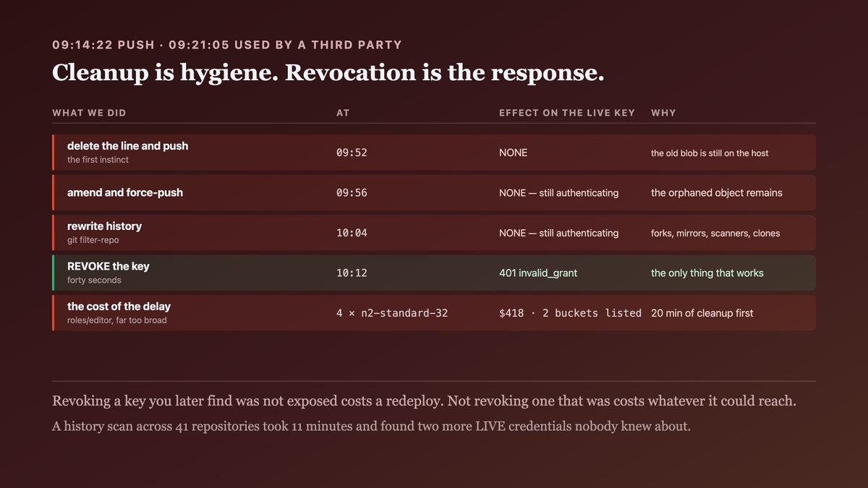This screenshot has height=488, width=868.
Task: Click the subtitle 'roles/editor, far too broad'
Action: click(x=116, y=320)
